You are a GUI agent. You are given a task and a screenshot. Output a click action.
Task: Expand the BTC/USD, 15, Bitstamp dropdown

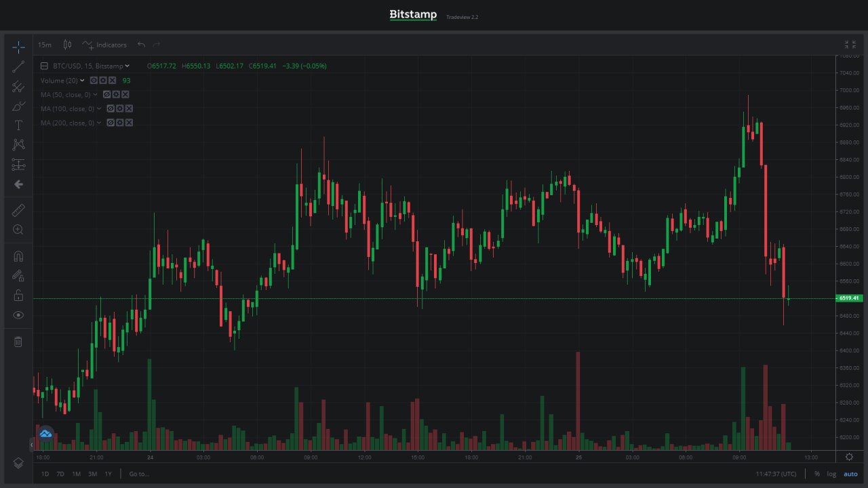point(127,66)
